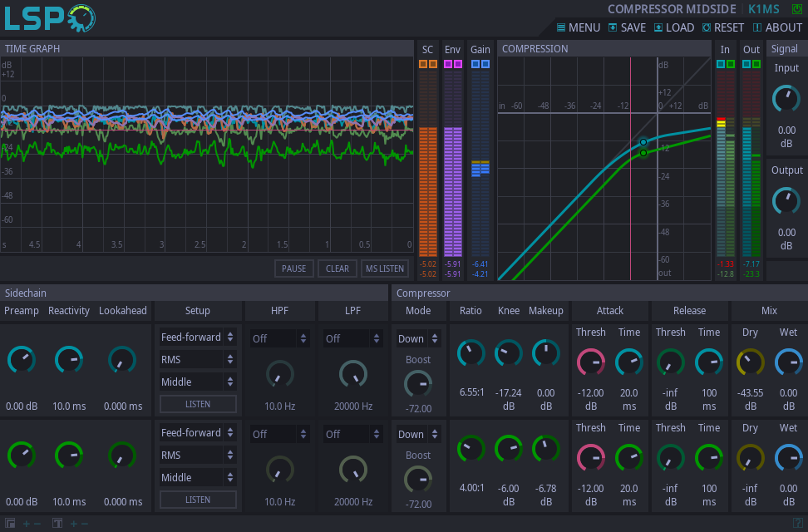Click the minus next to the UI scaling icon
Image resolution: width=808 pixels, height=532 pixels.
(x=37, y=524)
